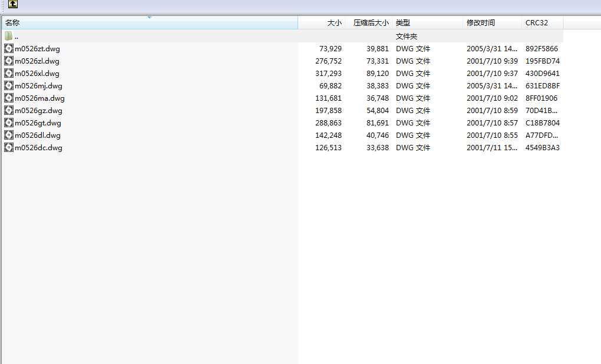
Task: Click the m0526gz.dwg file icon
Action: click(x=8, y=110)
